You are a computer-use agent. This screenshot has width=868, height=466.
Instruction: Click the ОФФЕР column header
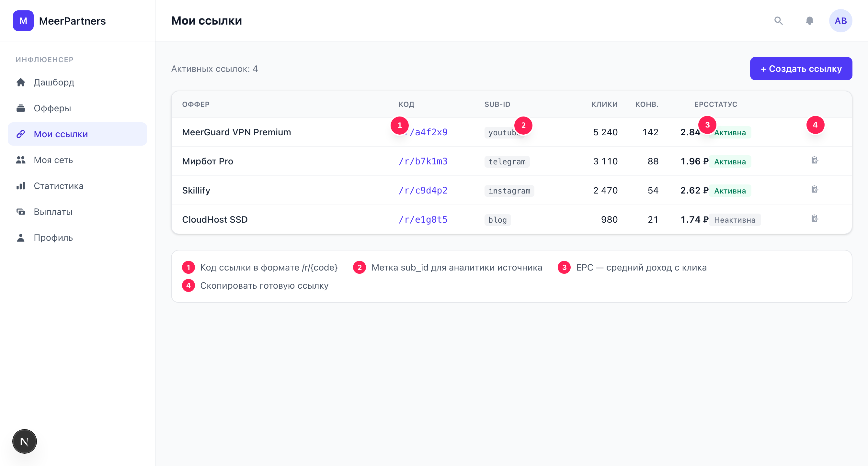click(196, 105)
